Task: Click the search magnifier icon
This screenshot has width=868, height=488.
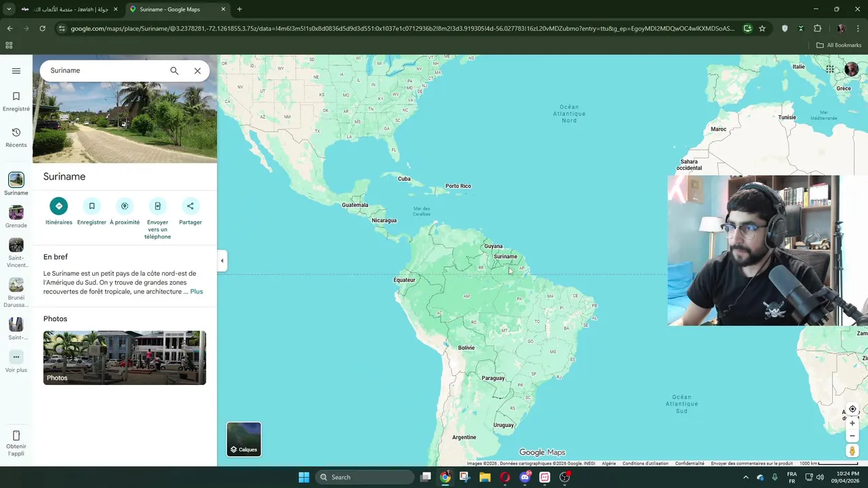Action: coord(174,70)
